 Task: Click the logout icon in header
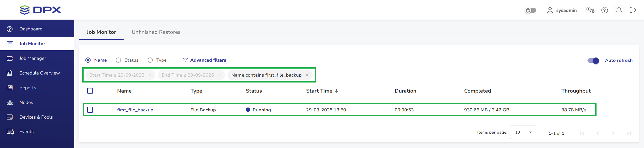[633, 10]
